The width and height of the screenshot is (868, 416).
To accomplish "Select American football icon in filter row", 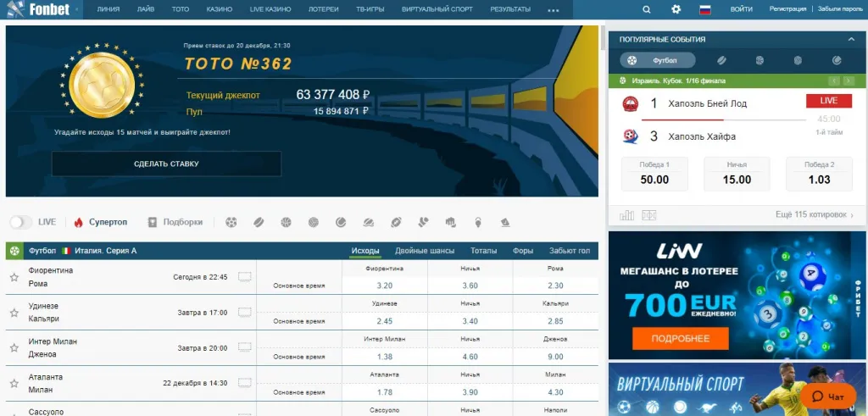I will 396,222.
